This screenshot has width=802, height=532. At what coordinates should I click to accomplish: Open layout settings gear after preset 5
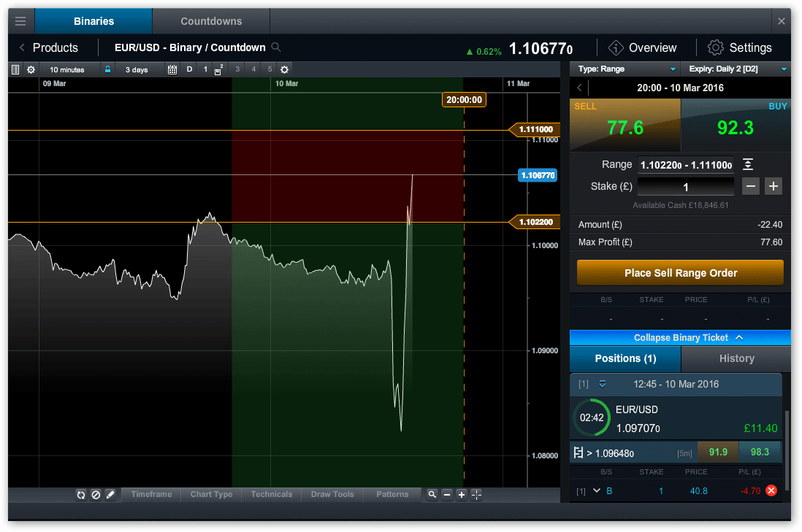[x=285, y=69]
